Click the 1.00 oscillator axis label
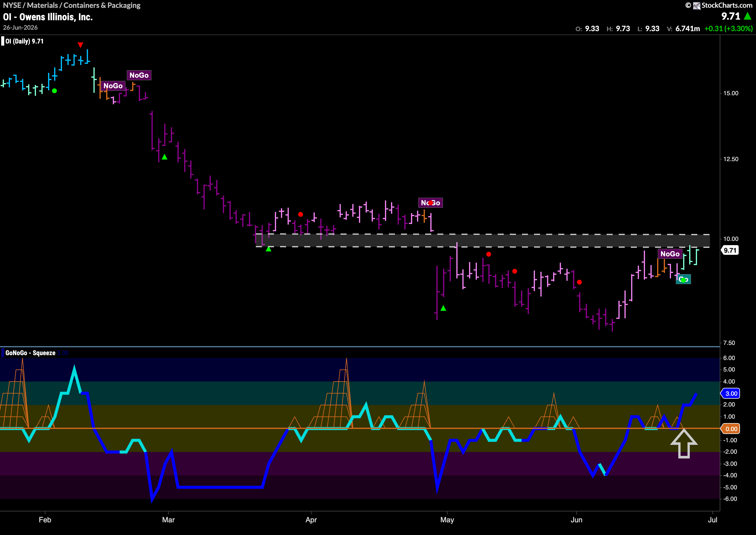This screenshot has height=535, width=756. [729, 417]
